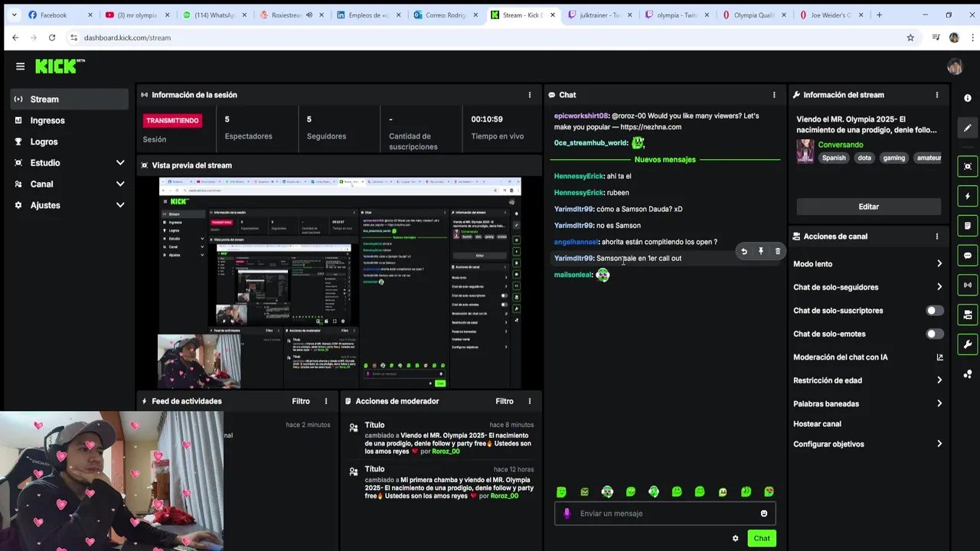Image resolution: width=980 pixels, height=551 pixels.
Task: Click the gaming tag chip
Action: click(893, 158)
